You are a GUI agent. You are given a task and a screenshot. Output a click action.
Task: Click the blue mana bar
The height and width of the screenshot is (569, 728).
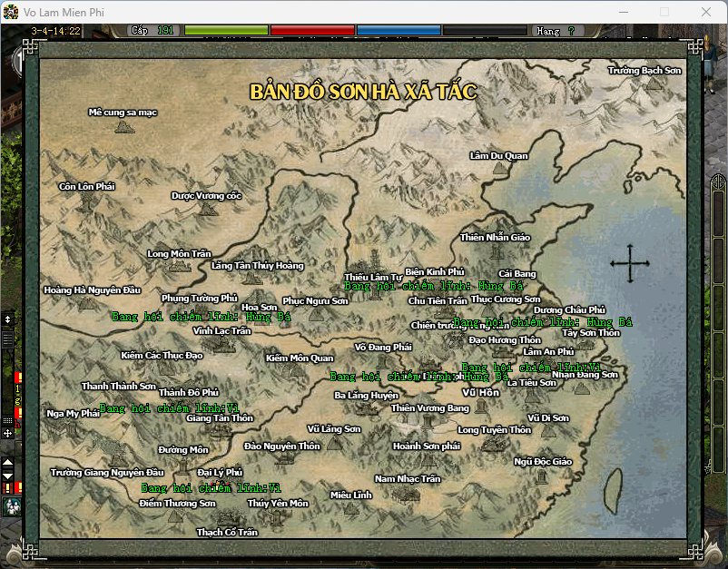[398, 31]
